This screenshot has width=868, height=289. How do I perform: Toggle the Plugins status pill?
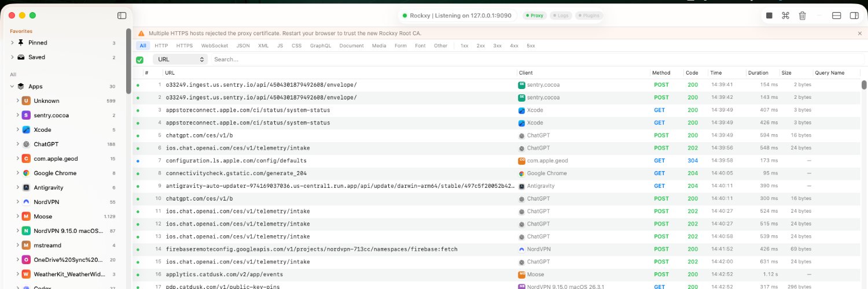[x=588, y=16]
